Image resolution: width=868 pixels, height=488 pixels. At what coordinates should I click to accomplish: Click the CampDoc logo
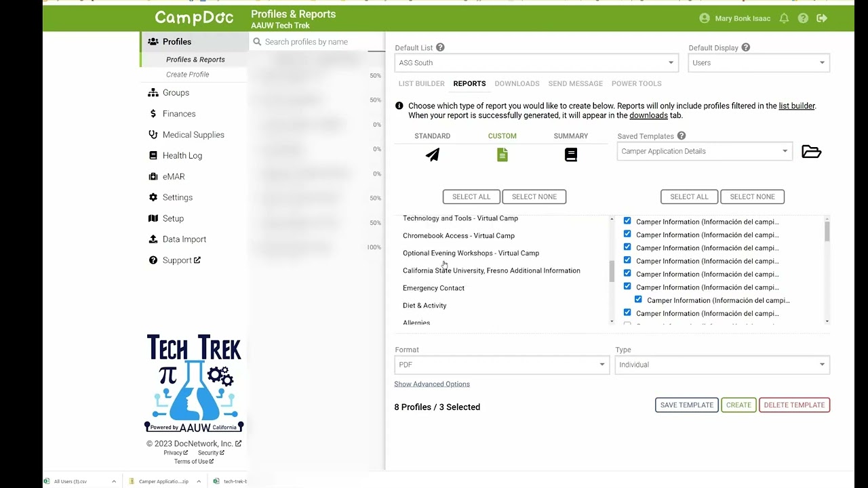coord(194,18)
